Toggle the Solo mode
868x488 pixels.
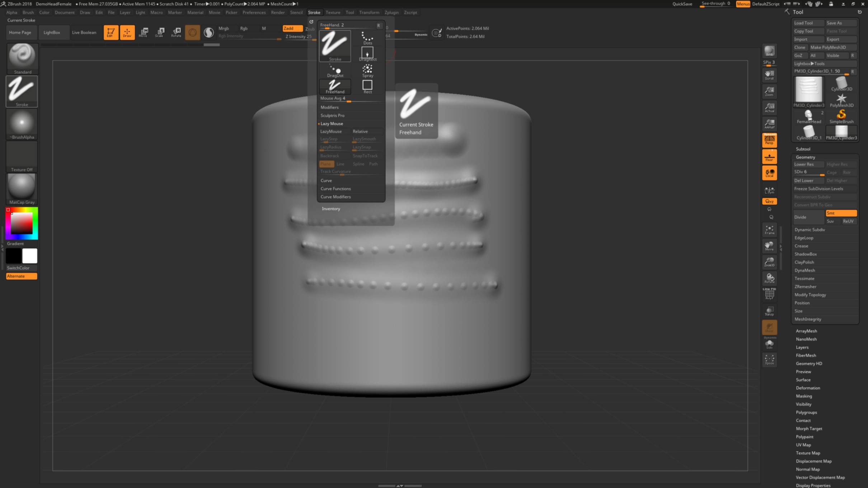(x=769, y=344)
